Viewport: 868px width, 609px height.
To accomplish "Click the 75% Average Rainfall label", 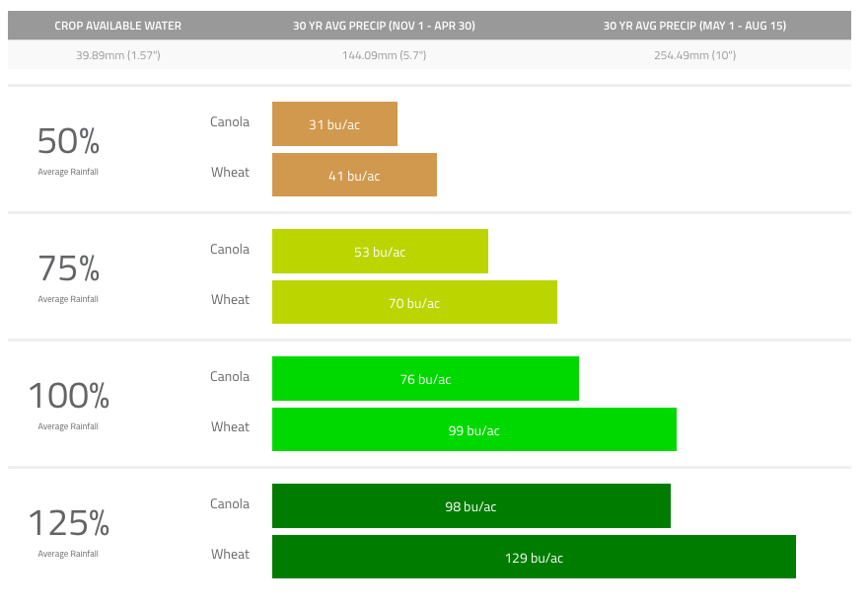I will click(68, 275).
